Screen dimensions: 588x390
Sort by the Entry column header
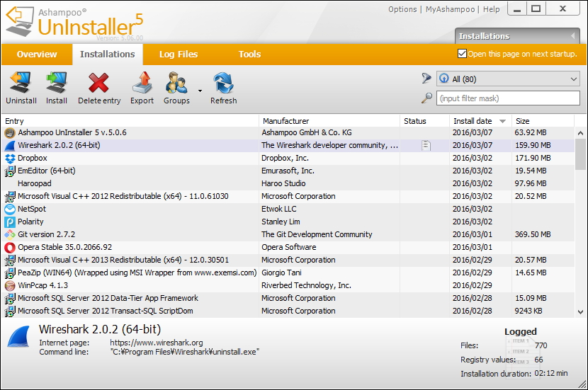click(x=130, y=121)
